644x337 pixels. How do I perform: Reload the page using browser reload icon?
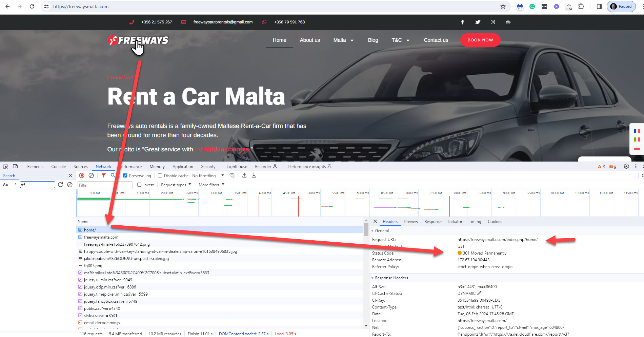[x=32, y=6]
